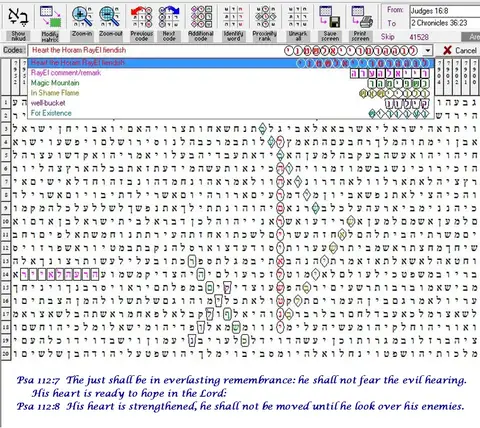Open the Additional code tool
Viewport: 480px width, 428px height.
click(201, 17)
